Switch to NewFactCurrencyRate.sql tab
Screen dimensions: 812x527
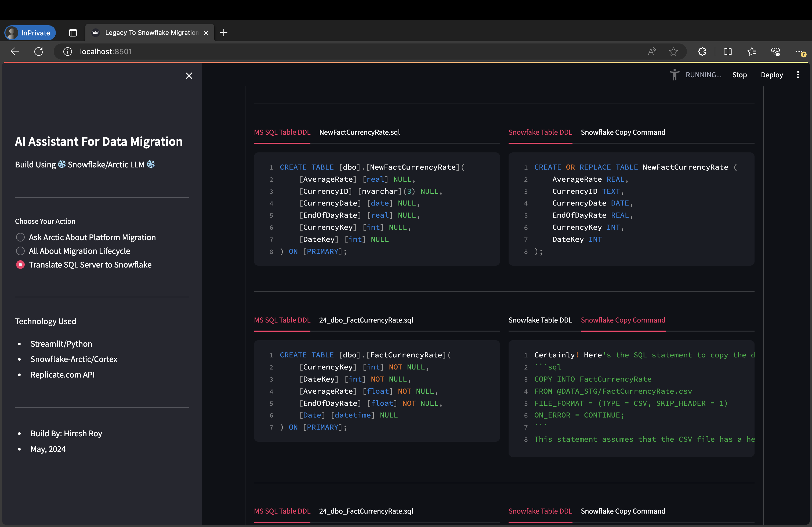coord(359,132)
